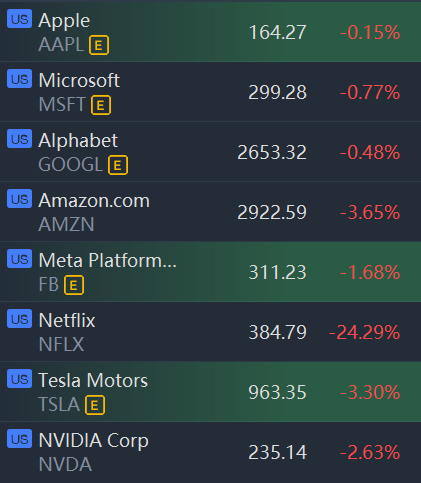Open the Apple stock name
Screen dimensions: 421x483
click(64, 21)
